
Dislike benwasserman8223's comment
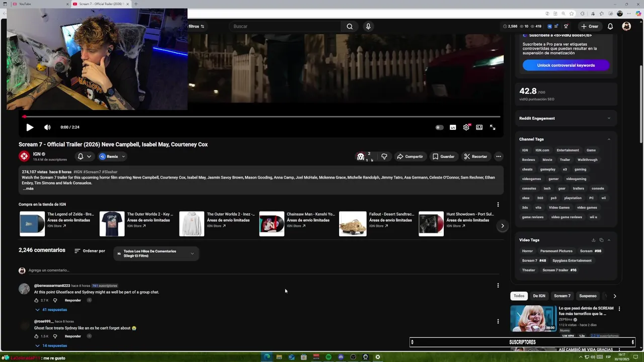tap(55, 300)
